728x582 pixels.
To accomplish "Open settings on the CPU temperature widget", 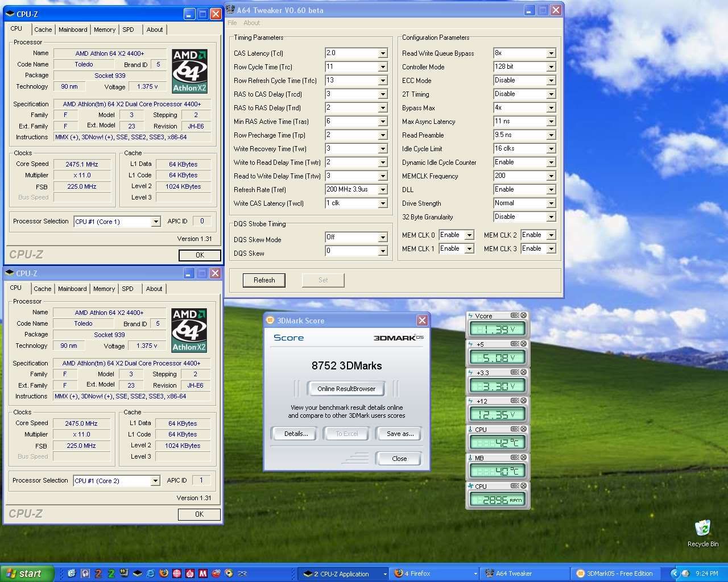I will click(x=514, y=429).
